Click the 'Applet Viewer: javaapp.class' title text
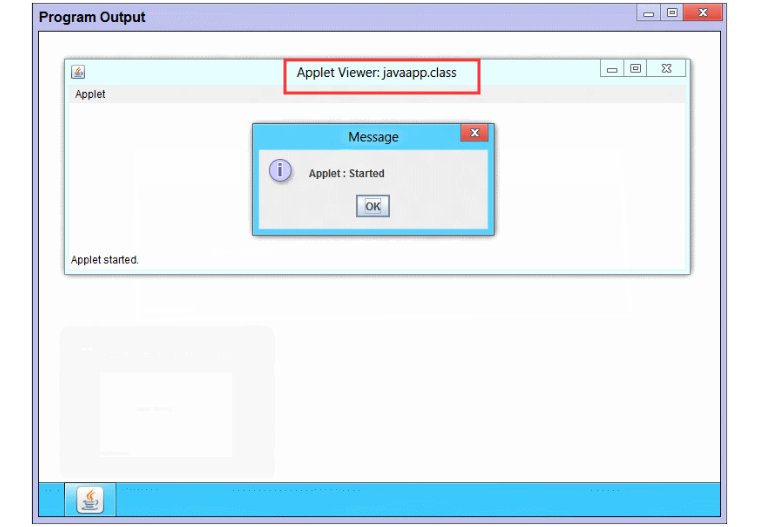757x527 pixels. pyautogui.click(x=376, y=73)
